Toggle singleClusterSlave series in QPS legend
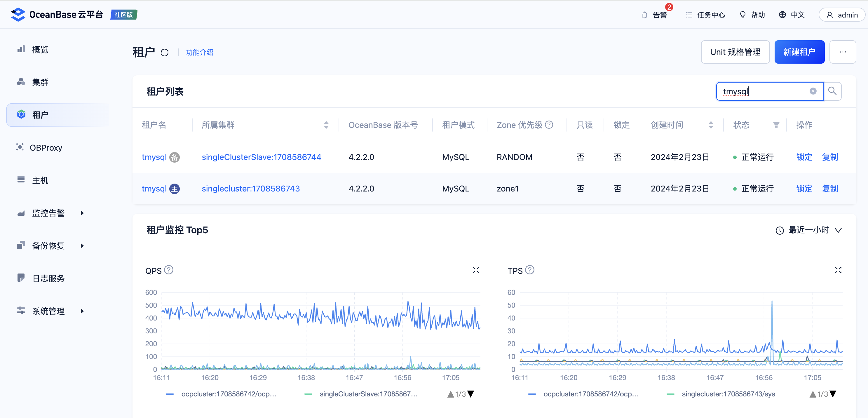This screenshot has width=868, height=418. tap(368, 394)
